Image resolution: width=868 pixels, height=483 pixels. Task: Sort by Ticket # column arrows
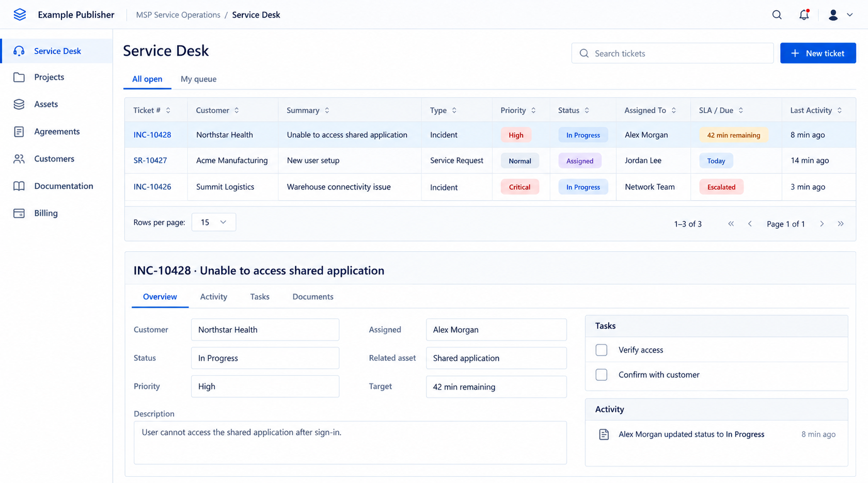[168, 110]
